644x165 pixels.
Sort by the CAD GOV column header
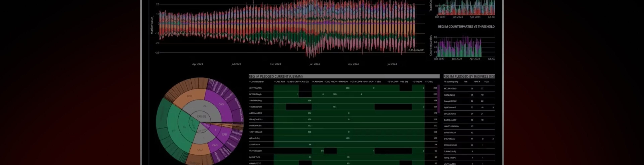click(x=317, y=82)
